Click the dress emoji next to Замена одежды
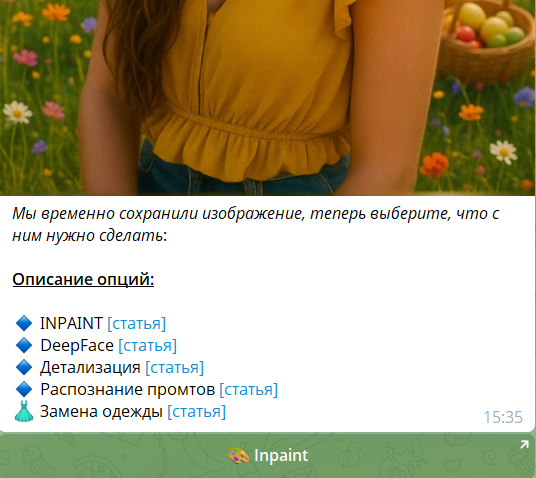Viewport: 536px width, 478px height. (x=24, y=411)
